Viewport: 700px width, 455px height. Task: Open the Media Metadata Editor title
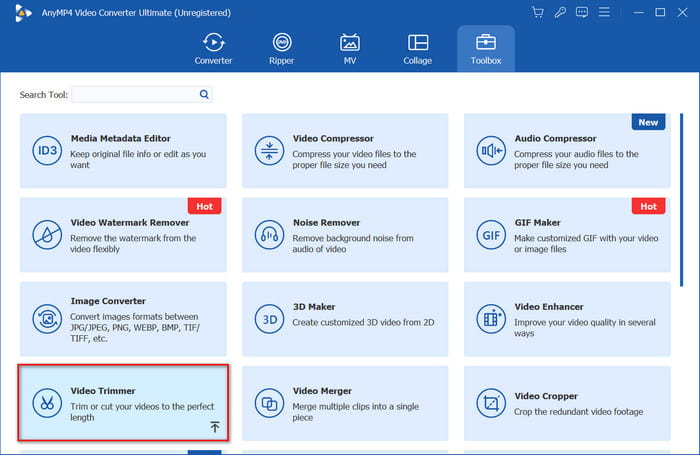pyautogui.click(x=121, y=138)
